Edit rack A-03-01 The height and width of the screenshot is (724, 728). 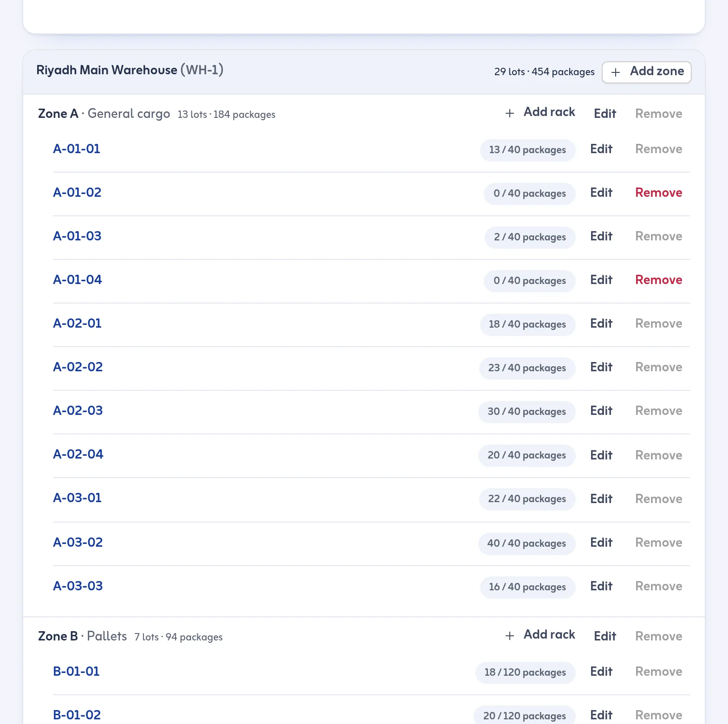pos(601,499)
